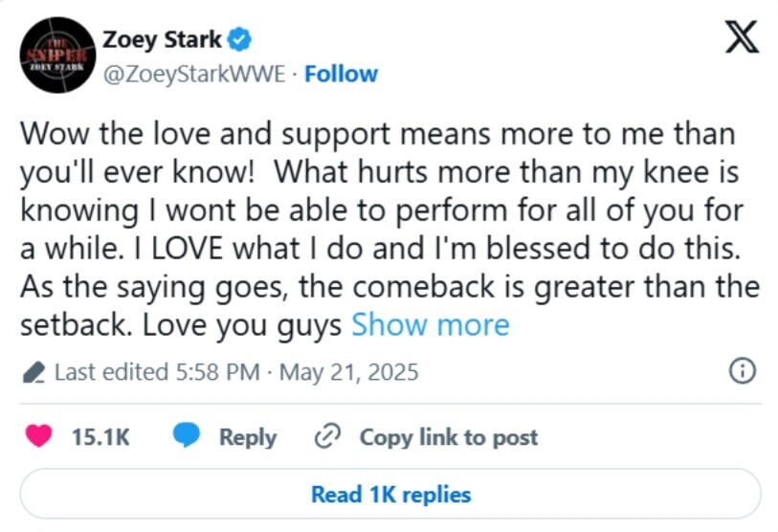Click the 15.1K likes count
This screenshot has height=532, width=778.
click(x=100, y=437)
